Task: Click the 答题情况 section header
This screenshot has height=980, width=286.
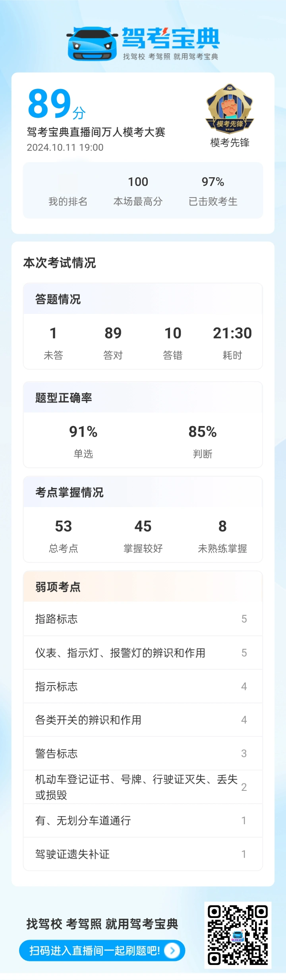Action: coord(58,299)
